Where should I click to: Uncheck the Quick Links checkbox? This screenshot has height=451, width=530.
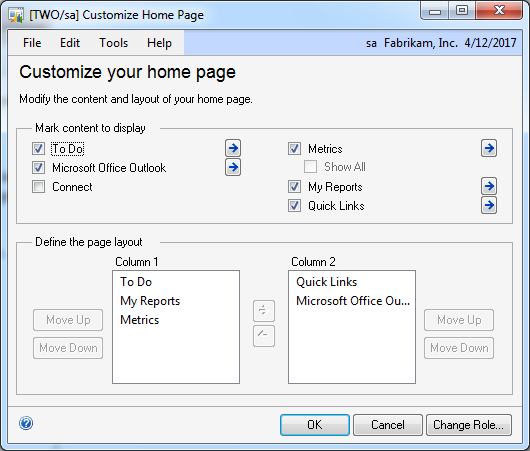pos(294,206)
